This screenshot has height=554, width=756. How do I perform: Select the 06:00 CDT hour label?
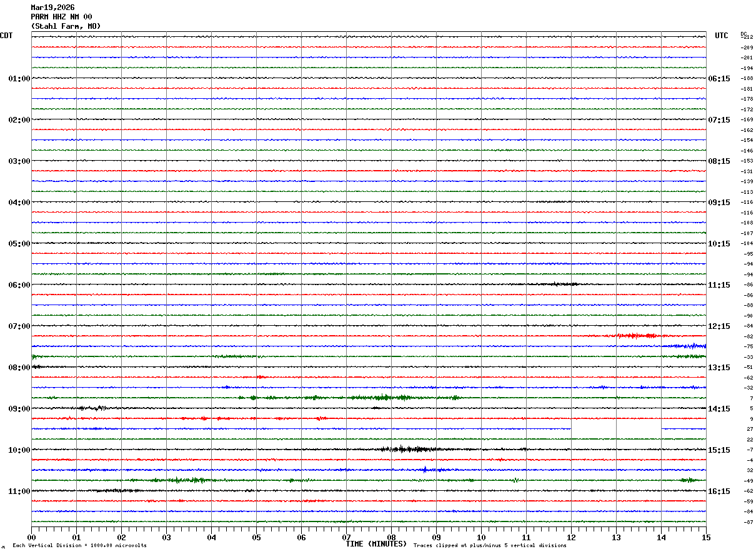[19, 285]
